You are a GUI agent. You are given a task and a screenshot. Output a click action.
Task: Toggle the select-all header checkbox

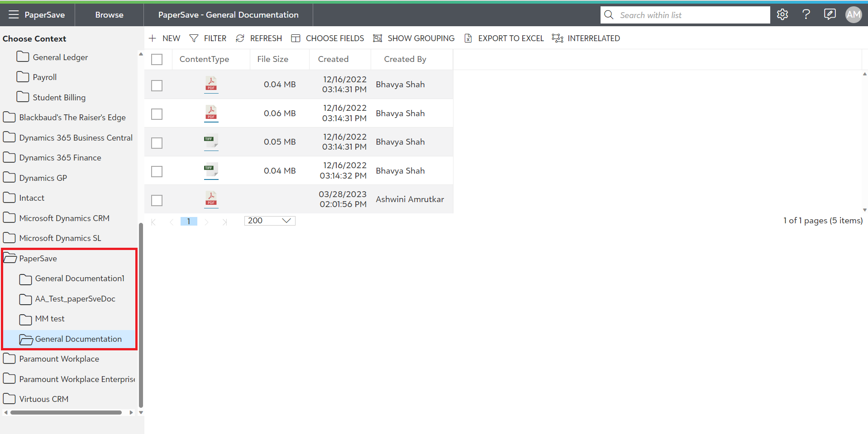click(x=157, y=59)
